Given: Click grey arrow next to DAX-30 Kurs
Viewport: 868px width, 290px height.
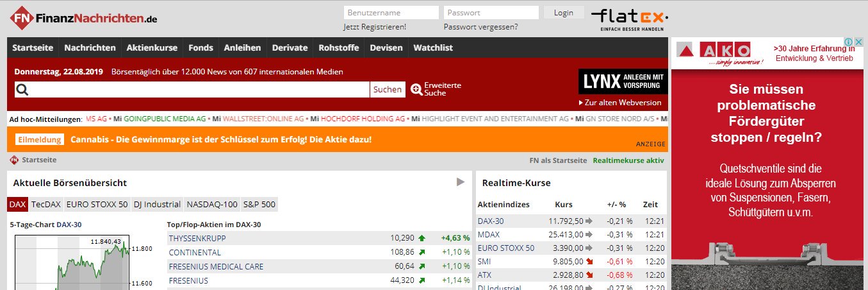Looking at the screenshot, I should pos(589,221).
